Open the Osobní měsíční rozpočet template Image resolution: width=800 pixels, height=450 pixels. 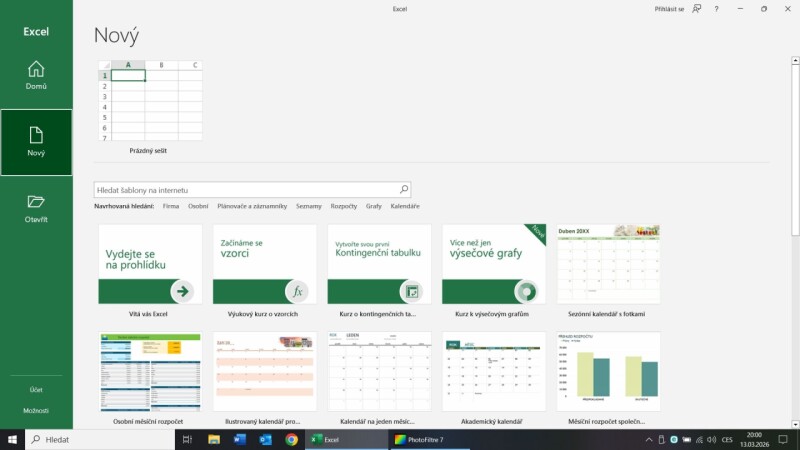pyautogui.click(x=150, y=379)
